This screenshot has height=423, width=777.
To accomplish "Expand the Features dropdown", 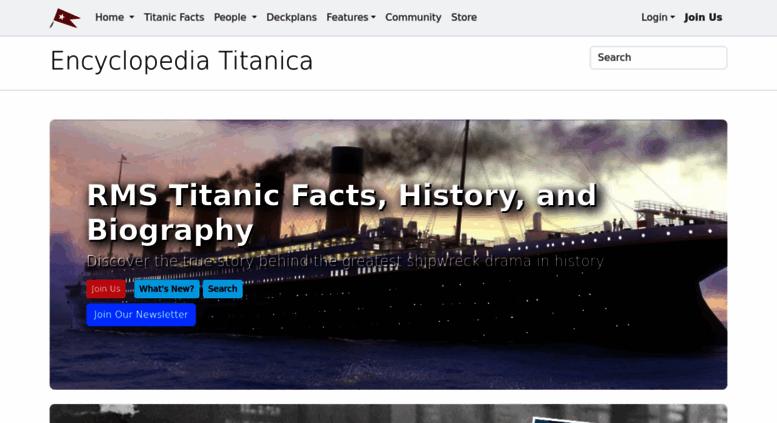I will tap(351, 17).
